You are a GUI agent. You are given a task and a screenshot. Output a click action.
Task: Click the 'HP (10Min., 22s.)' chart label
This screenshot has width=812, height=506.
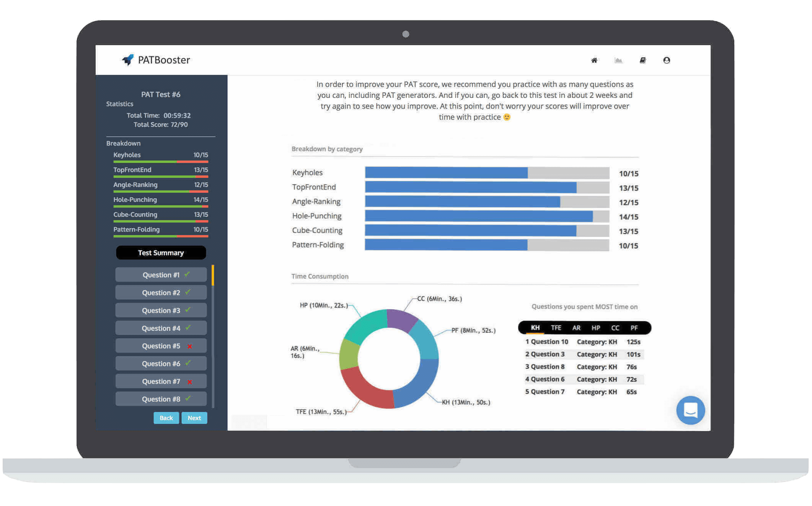324,305
